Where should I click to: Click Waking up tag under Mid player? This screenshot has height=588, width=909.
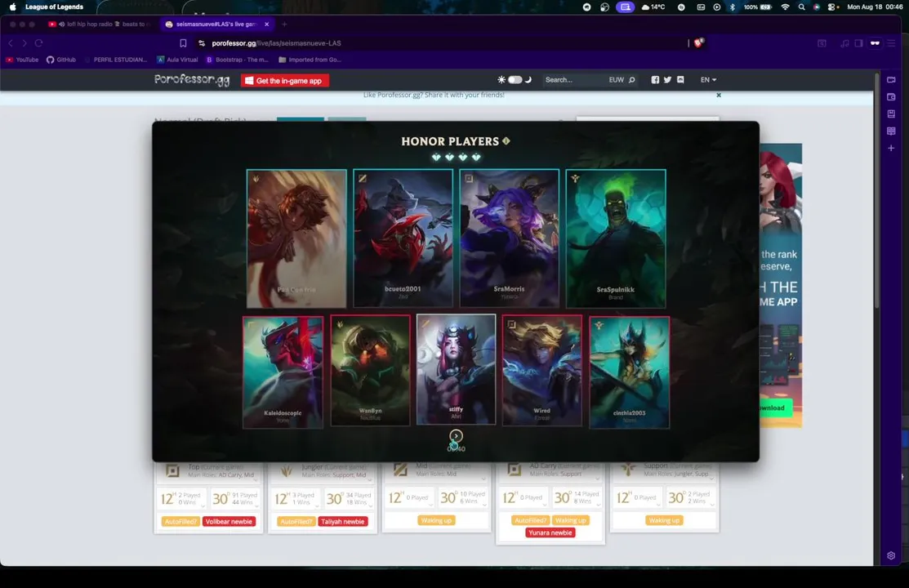click(x=436, y=520)
